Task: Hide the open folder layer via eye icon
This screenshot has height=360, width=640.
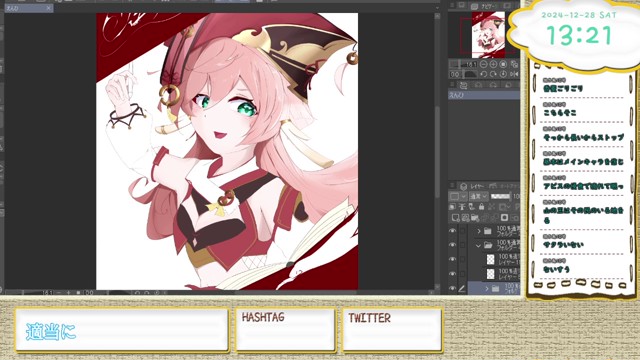Action: pyautogui.click(x=452, y=245)
